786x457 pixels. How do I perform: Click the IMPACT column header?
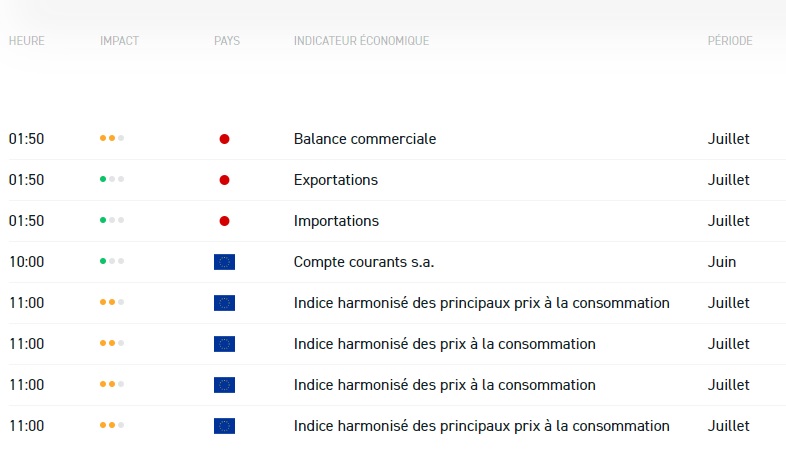(120, 41)
